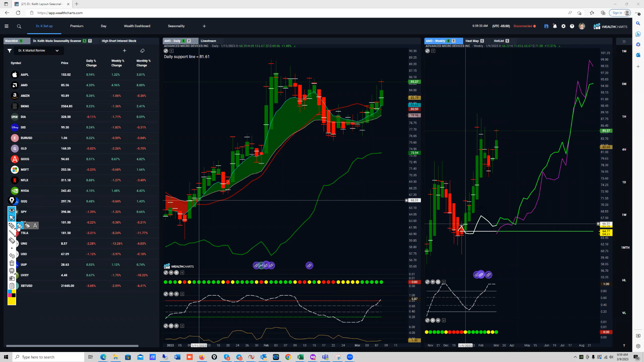
Task: Add a symbol with the watchlist plus icon
Action: tap(124, 51)
